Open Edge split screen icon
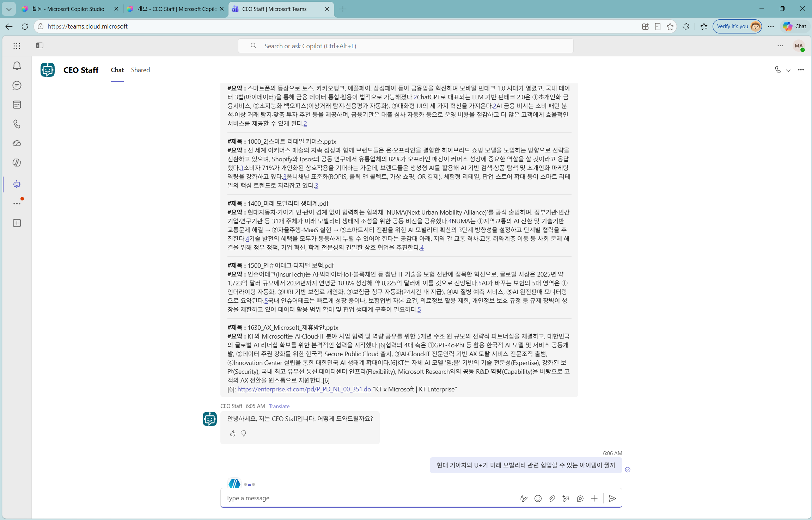812x520 pixels. click(x=645, y=26)
